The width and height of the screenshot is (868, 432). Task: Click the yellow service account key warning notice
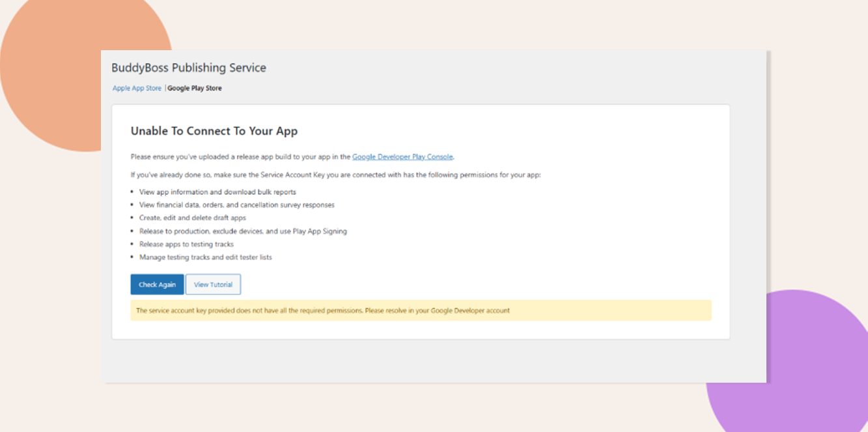pyautogui.click(x=421, y=310)
